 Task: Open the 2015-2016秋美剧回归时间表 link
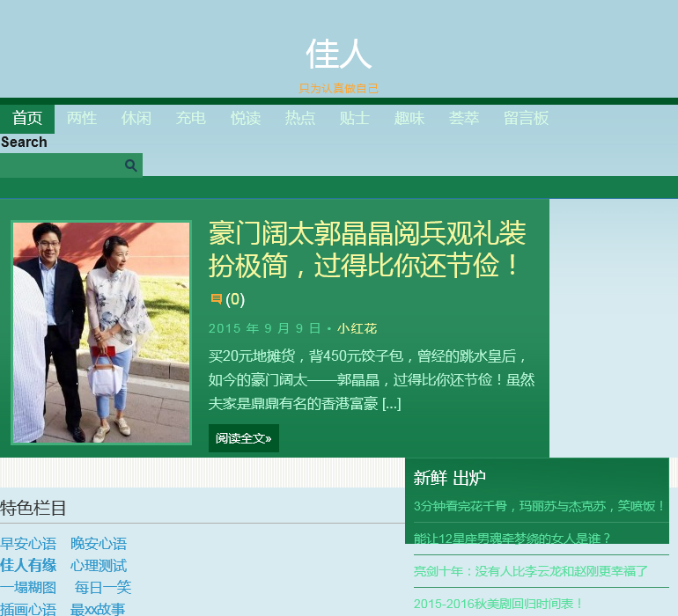click(x=498, y=604)
